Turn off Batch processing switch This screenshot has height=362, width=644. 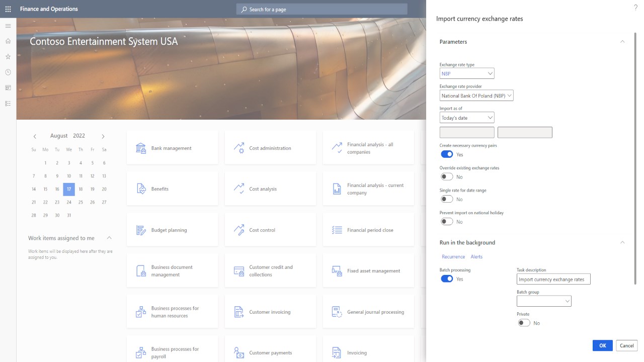tap(447, 279)
